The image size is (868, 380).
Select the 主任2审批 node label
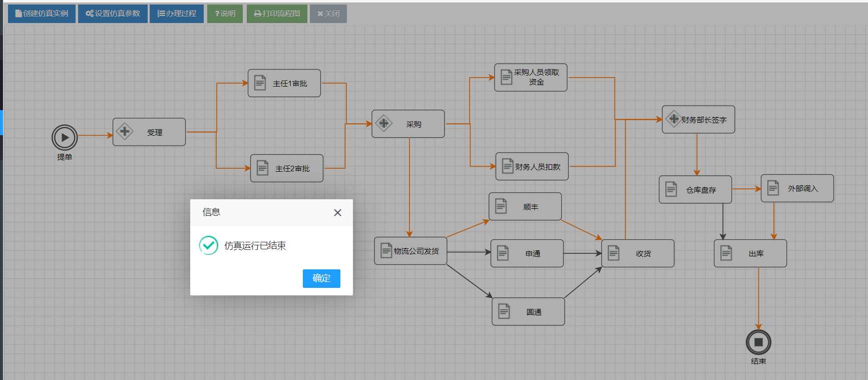coord(292,169)
